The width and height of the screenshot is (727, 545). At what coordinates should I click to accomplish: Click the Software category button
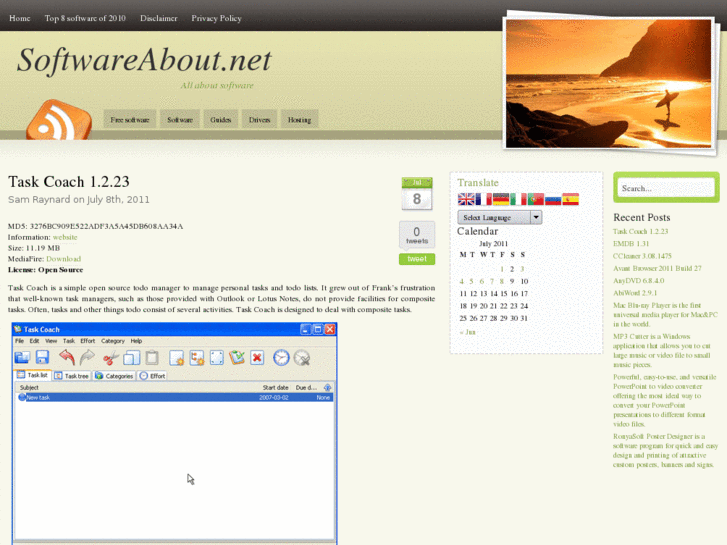pos(180,120)
